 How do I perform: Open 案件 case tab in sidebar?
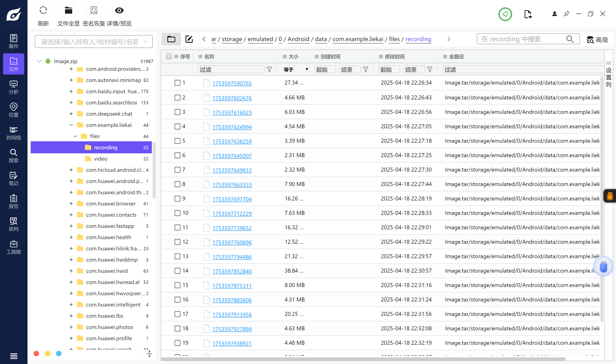(13, 41)
